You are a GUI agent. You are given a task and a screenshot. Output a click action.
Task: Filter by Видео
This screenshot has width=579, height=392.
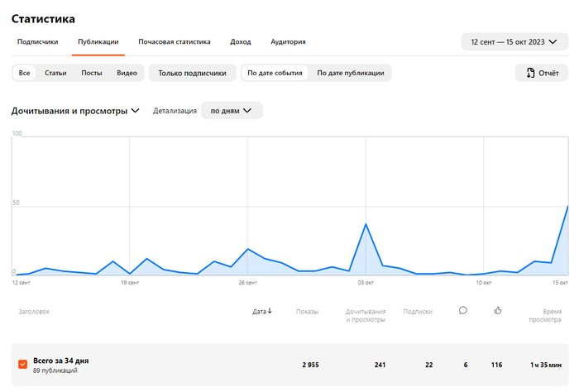click(x=127, y=73)
